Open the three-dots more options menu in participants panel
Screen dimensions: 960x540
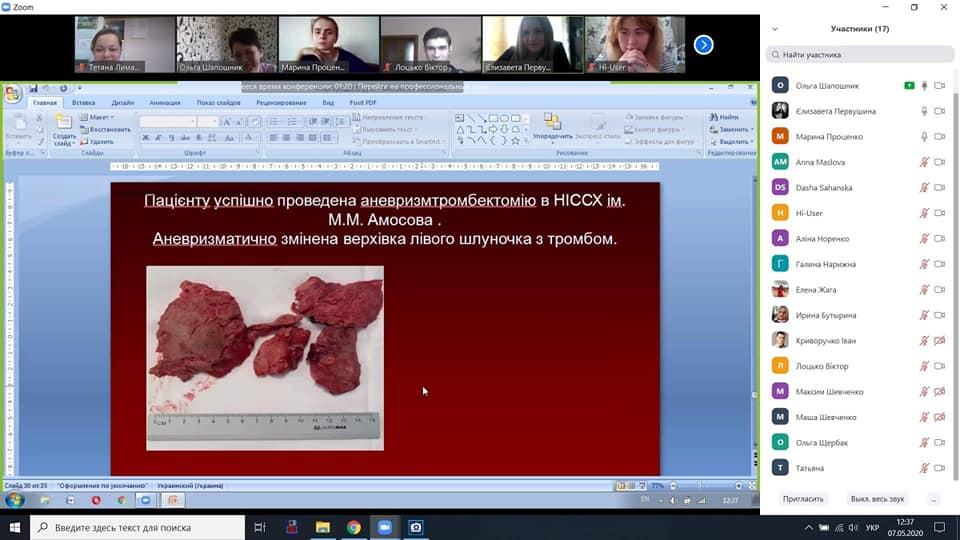tap(933, 498)
